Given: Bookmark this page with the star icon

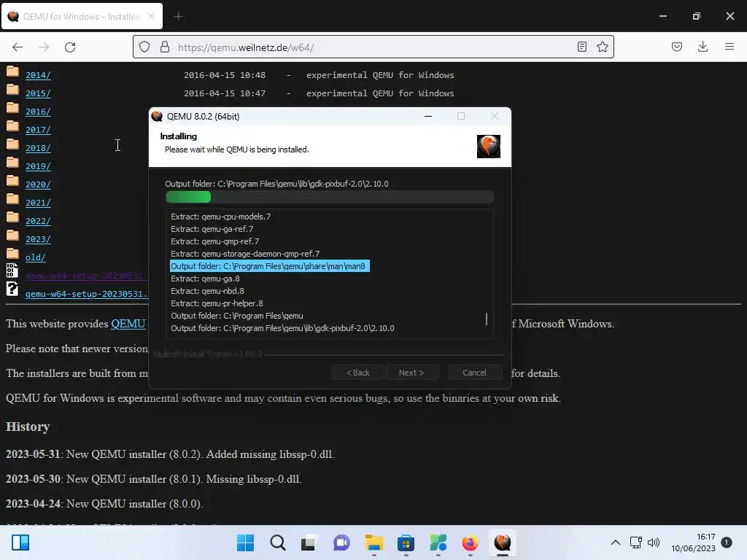Looking at the screenshot, I should pos(602,47).
